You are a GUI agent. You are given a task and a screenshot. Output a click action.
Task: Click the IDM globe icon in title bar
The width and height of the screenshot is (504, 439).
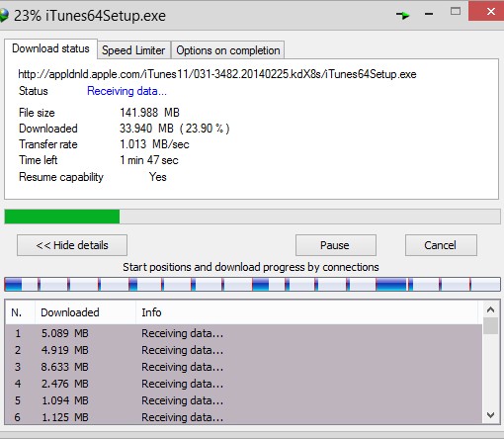click(4, 16)
